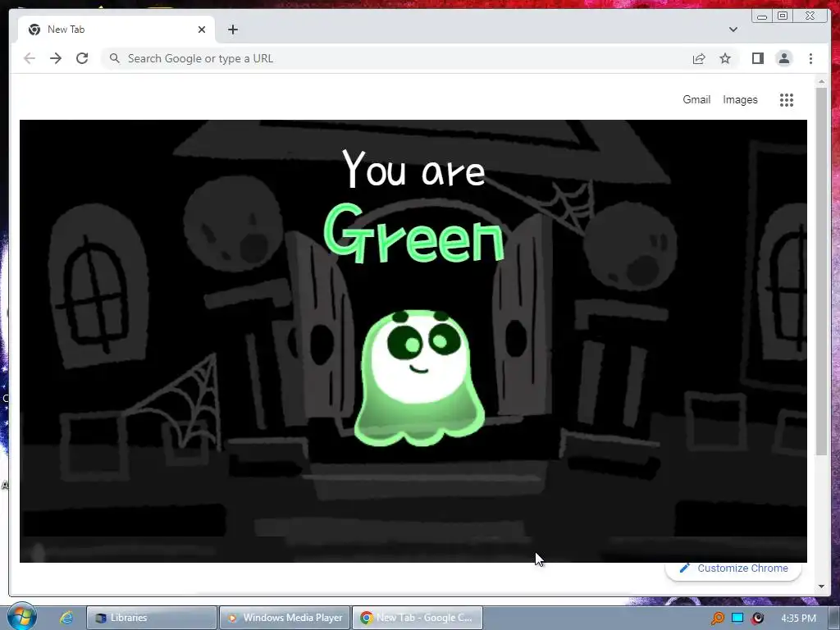This screenshot has height=630, width=840.
Task: Close the New Tab tab
Action: 202,30
